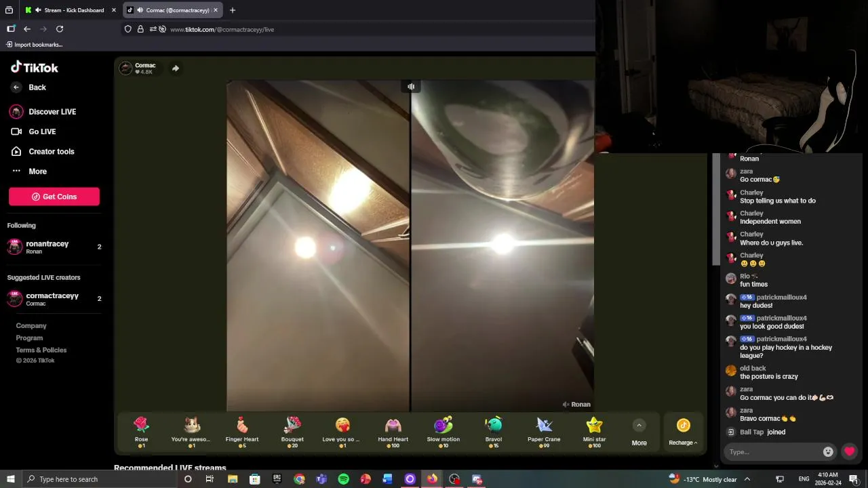Open the Program footer link

point(29,338)
